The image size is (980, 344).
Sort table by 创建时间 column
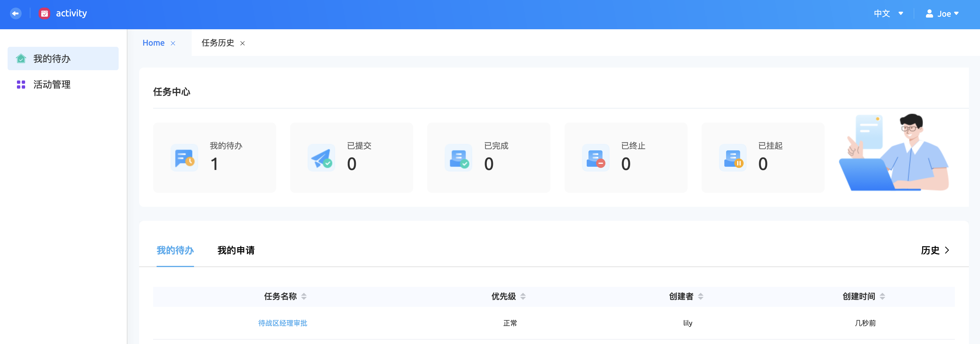tap(882, 296)
